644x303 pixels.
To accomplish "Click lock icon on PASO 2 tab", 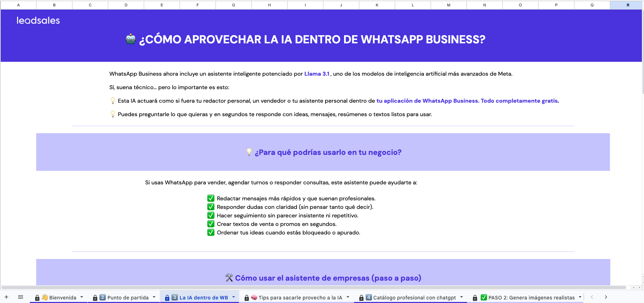I will pyautogui.click(x=475, y=298).
